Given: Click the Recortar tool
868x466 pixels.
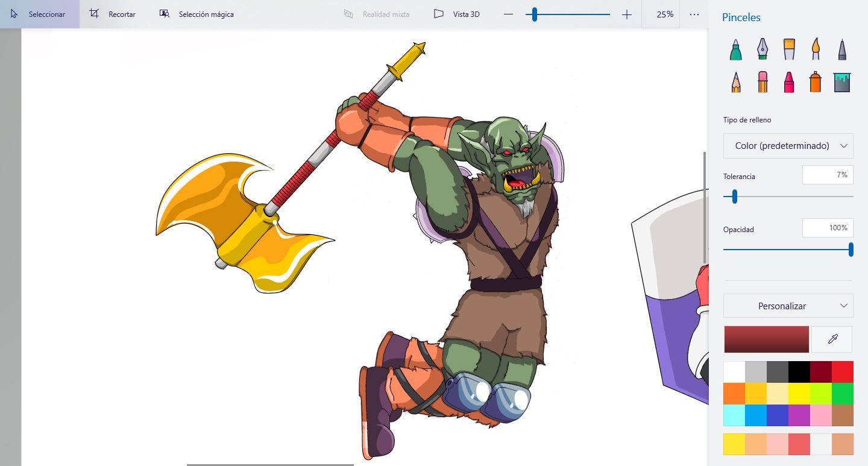Looking at the screenshot, I should (x=113, y=14).
